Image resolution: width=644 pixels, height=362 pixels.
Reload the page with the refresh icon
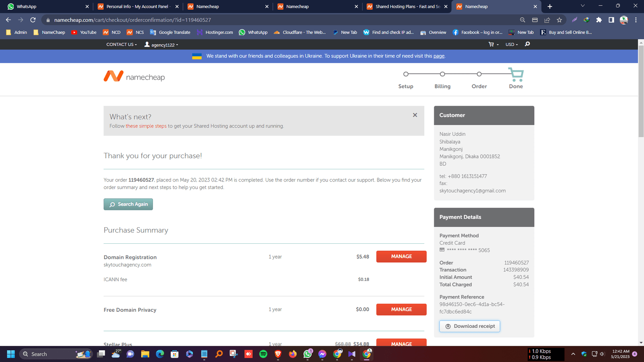pyautogui.click(x=33, y=20)
